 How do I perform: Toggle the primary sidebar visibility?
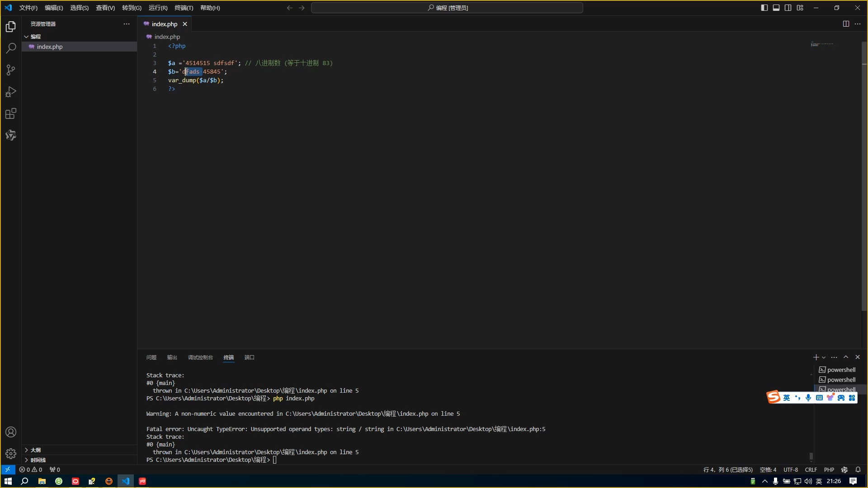764,8
